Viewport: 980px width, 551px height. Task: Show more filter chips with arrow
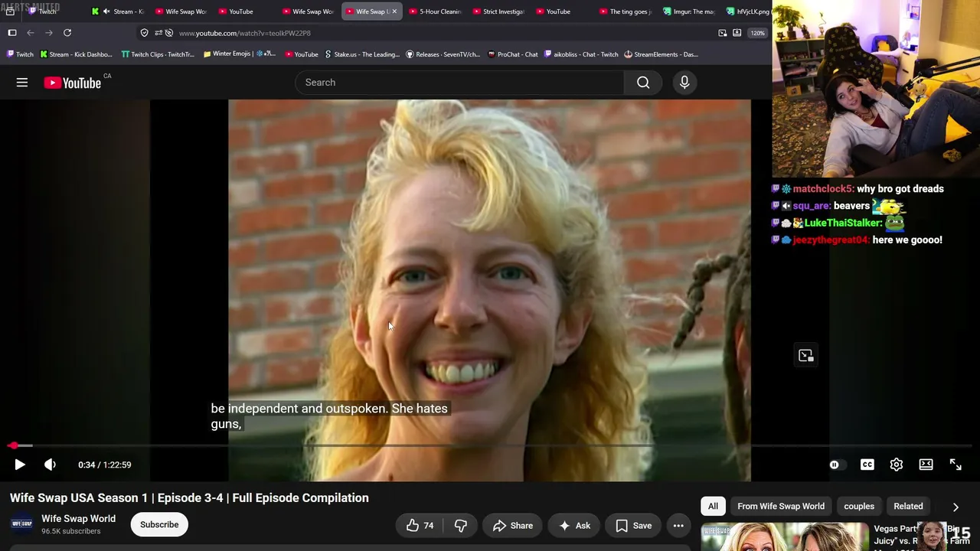[x=955, y=507]
